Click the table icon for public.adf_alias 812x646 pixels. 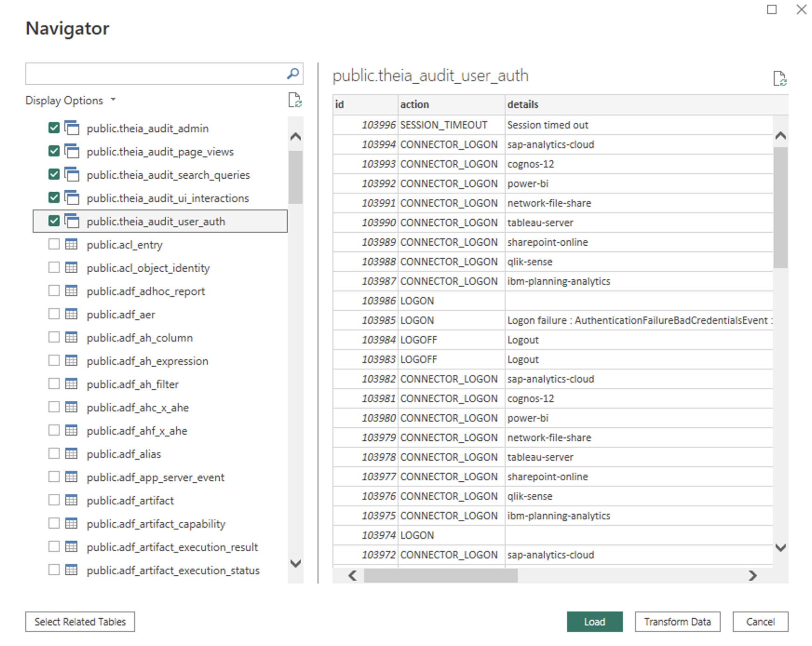pos(71,454)
